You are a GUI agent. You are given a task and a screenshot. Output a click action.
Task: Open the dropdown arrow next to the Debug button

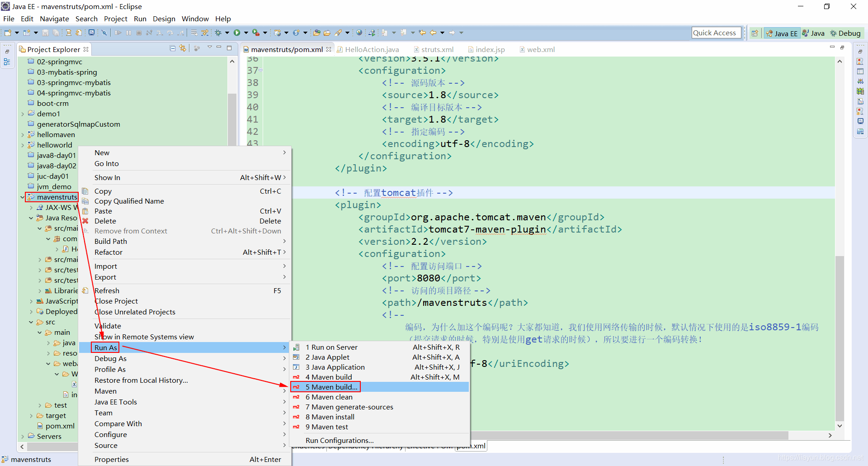(x=227, y=33)
